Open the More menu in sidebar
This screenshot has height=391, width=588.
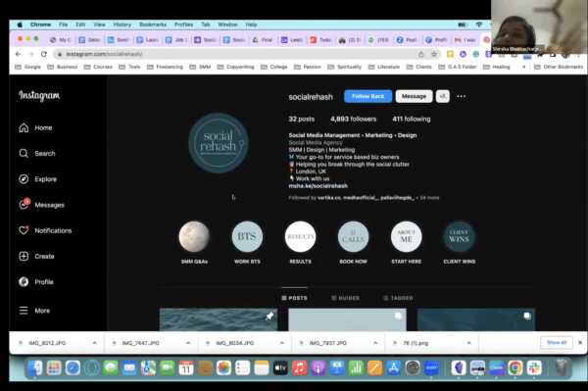[34, 311]
